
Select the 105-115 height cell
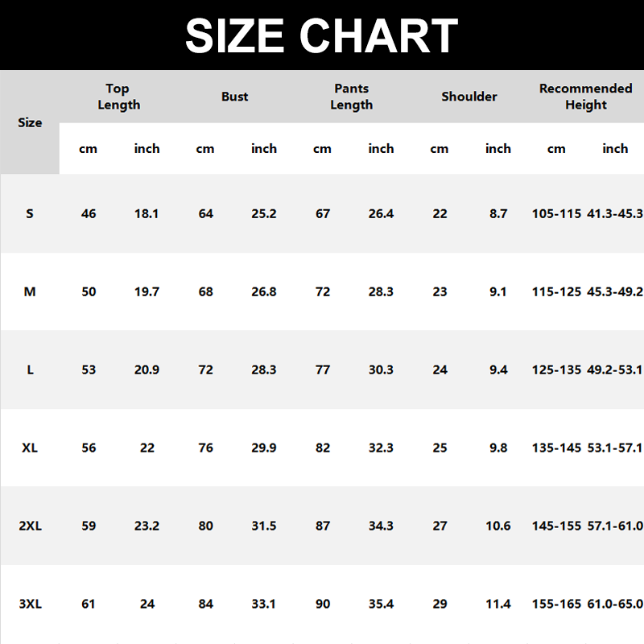pyautogui.click(x=556, y=214)
